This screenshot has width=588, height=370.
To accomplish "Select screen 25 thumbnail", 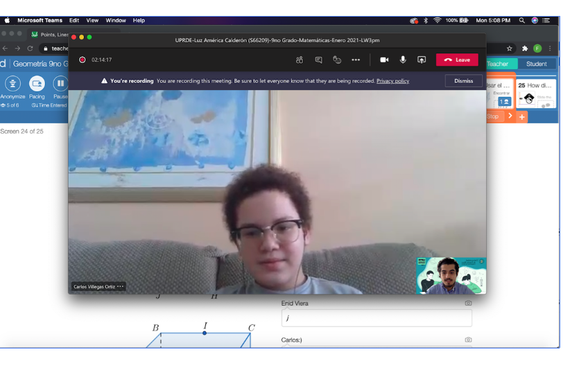I will point(536,94).
